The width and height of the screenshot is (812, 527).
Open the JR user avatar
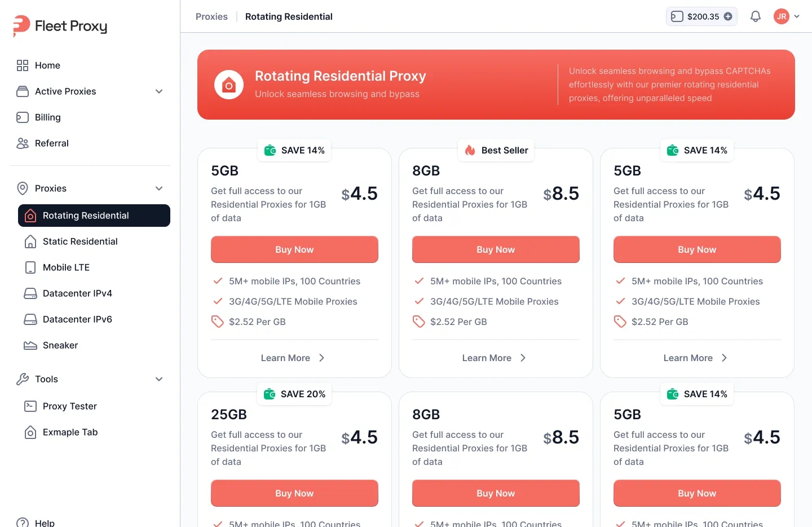[781, 16]
